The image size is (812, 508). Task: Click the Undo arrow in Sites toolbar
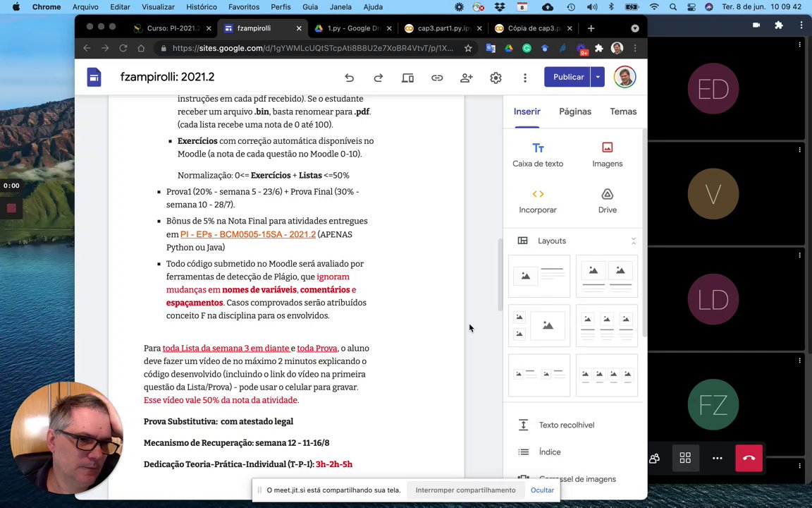349,78
